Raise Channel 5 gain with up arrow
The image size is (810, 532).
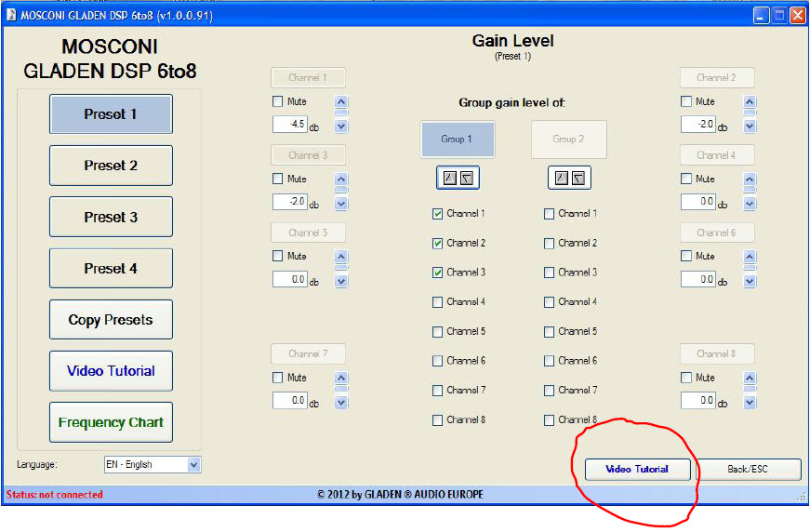(x=341, y=257)
